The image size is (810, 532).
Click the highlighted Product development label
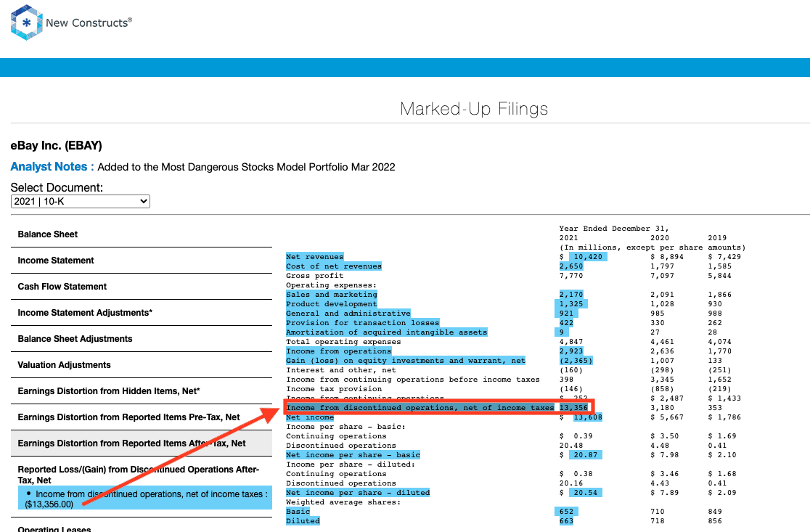[x=332, y=303]
